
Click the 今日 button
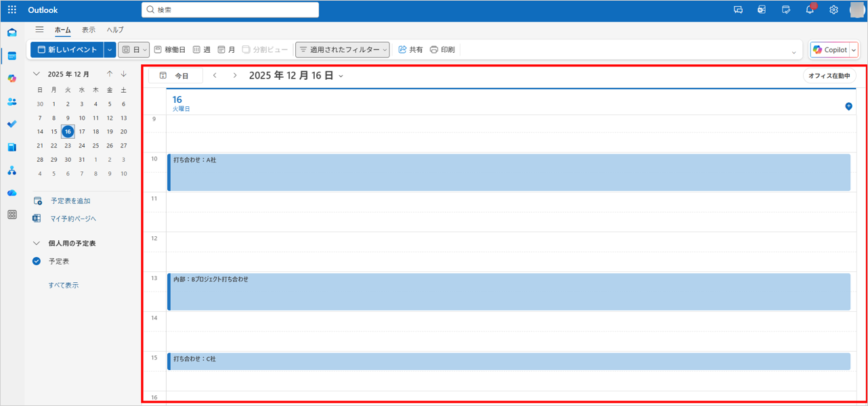[175, 76]
